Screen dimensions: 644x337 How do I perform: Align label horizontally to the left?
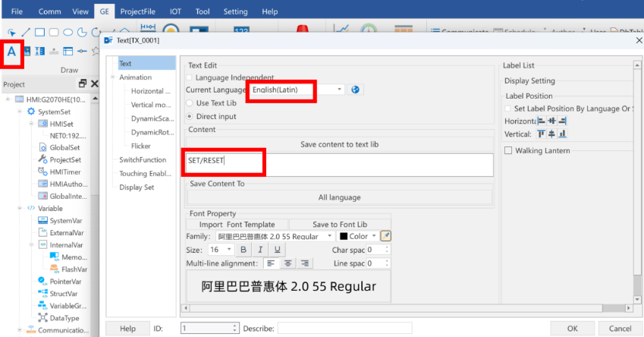click(x=542, y=121)
